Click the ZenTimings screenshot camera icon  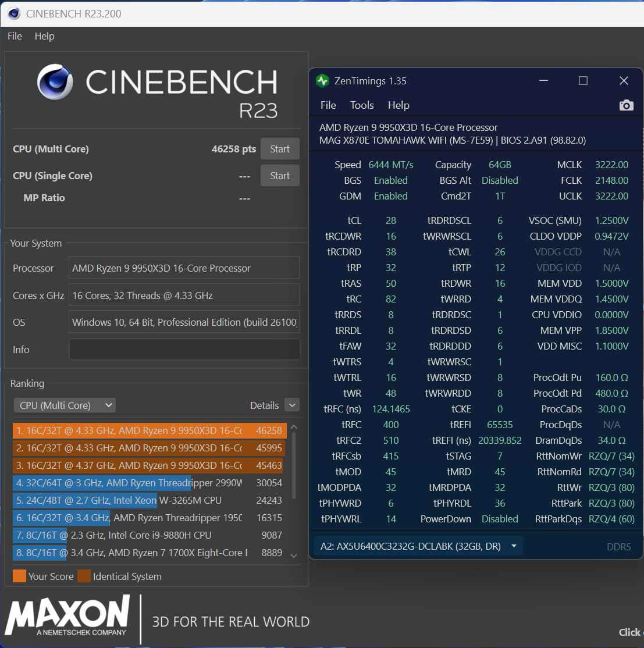pos(626,105)
